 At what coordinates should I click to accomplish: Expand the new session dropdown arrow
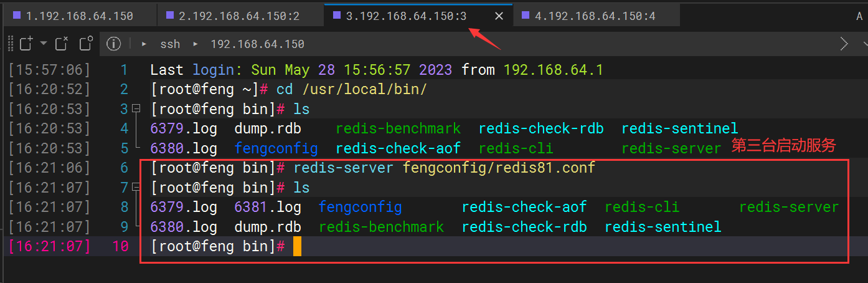43,44
